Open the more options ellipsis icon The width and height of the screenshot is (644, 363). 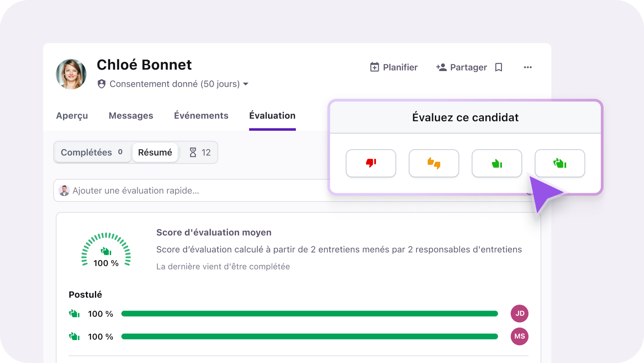coord(528,67)
